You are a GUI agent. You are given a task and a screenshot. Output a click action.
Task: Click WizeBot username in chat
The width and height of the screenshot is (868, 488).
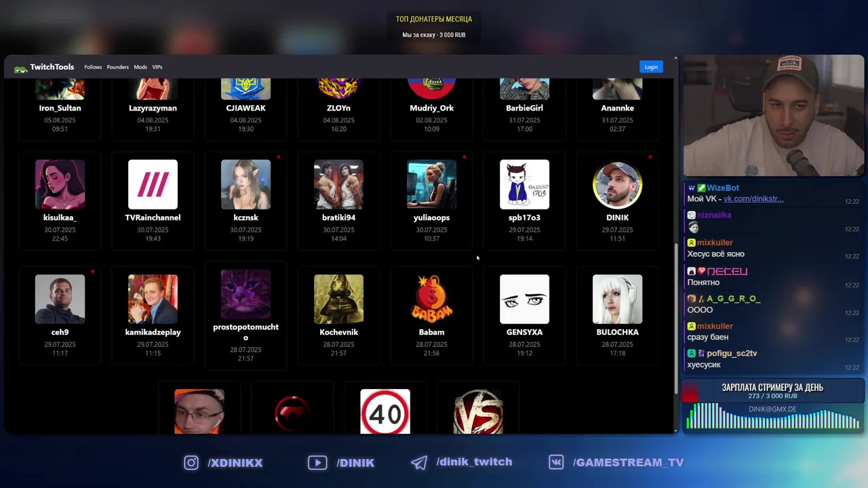pos(723,188)
